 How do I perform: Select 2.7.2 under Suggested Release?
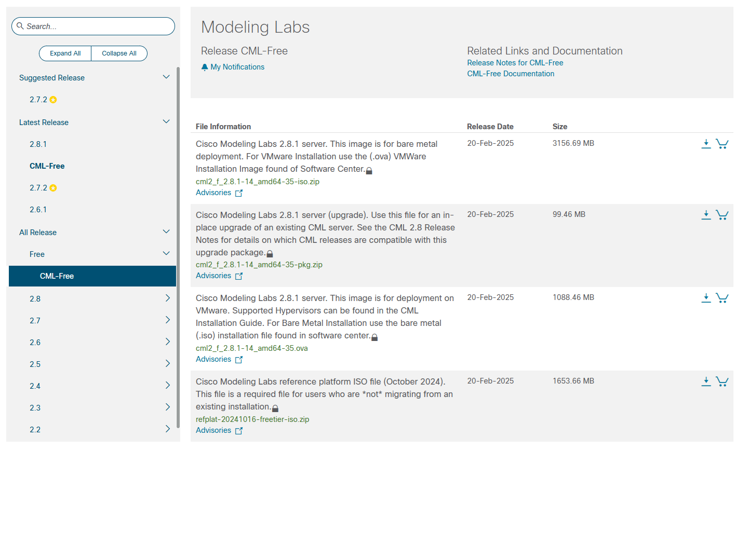click(x=38, y=100)
